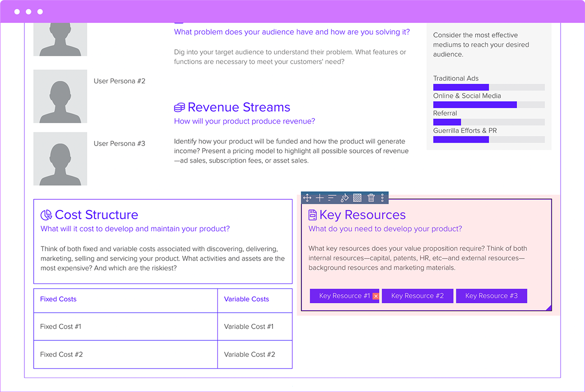The image size is (585, 392).
Task: Select the paint bucket fill icon
Action: click(x=344, y=198)
